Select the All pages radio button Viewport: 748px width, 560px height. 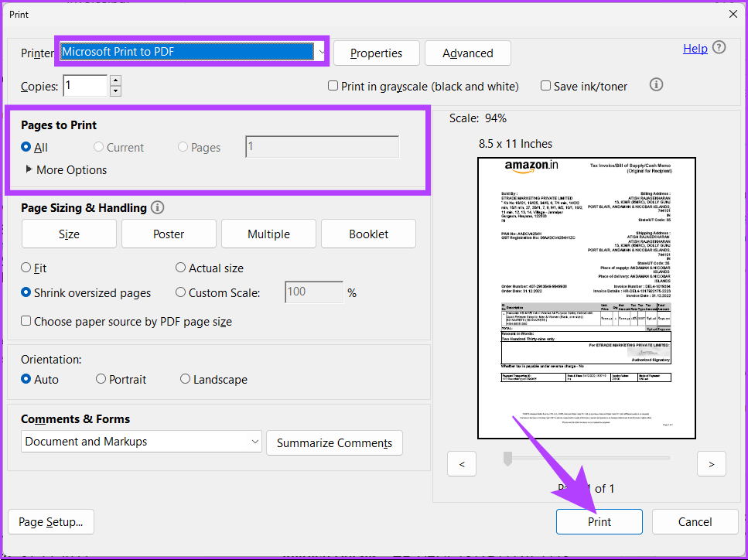[x=26, y=147]
